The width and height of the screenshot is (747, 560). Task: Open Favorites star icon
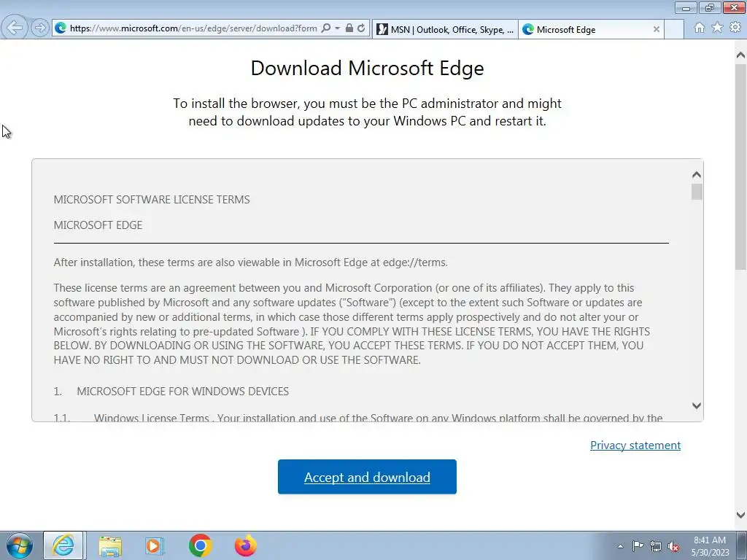click(x=717, y=28)
